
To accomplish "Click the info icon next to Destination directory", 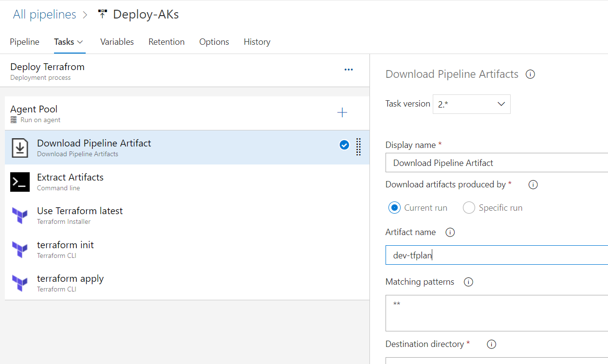I will pos(491,344).
